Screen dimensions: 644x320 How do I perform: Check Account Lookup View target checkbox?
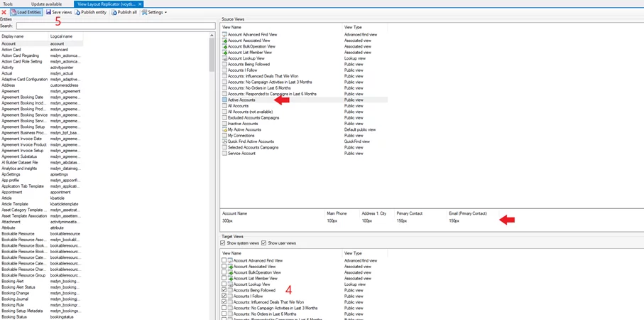point(224,284)
